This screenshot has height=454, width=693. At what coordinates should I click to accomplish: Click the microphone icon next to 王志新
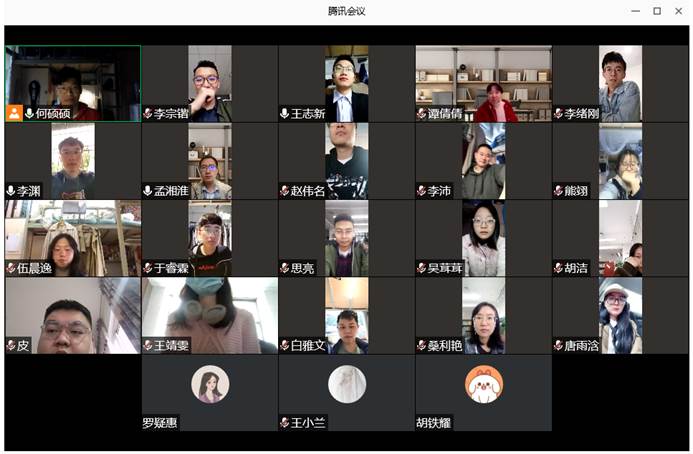tap(285, 114)
